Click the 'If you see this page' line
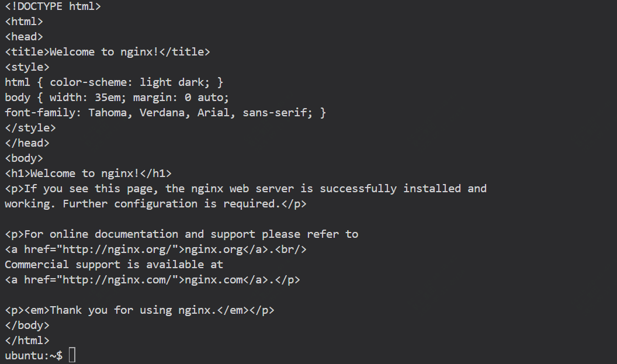This screenshot has height=364, width=617. [x=245, y=189]
